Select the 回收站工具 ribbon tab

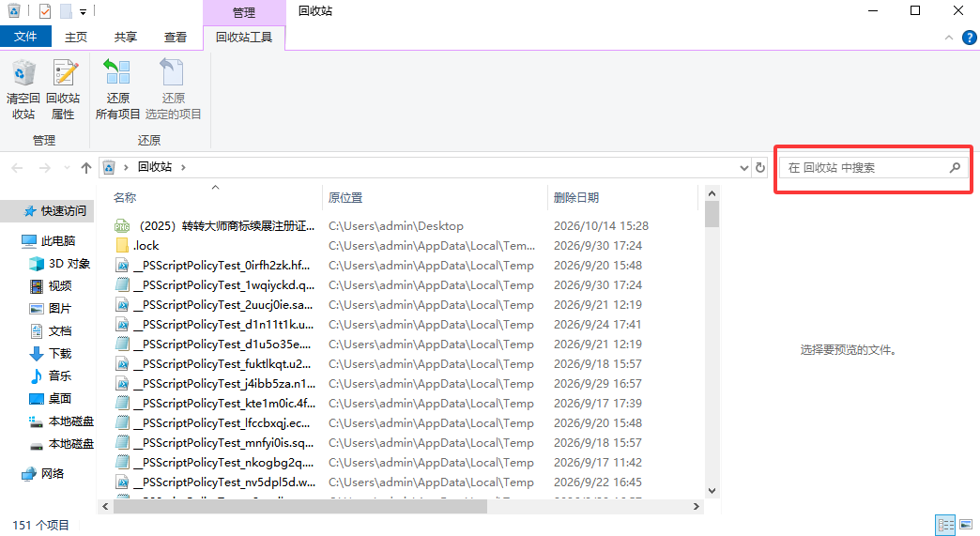(x=244, y=37)
